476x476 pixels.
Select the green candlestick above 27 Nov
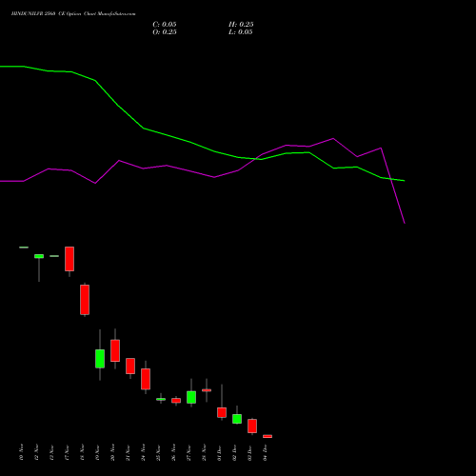(x=191, y=397)
